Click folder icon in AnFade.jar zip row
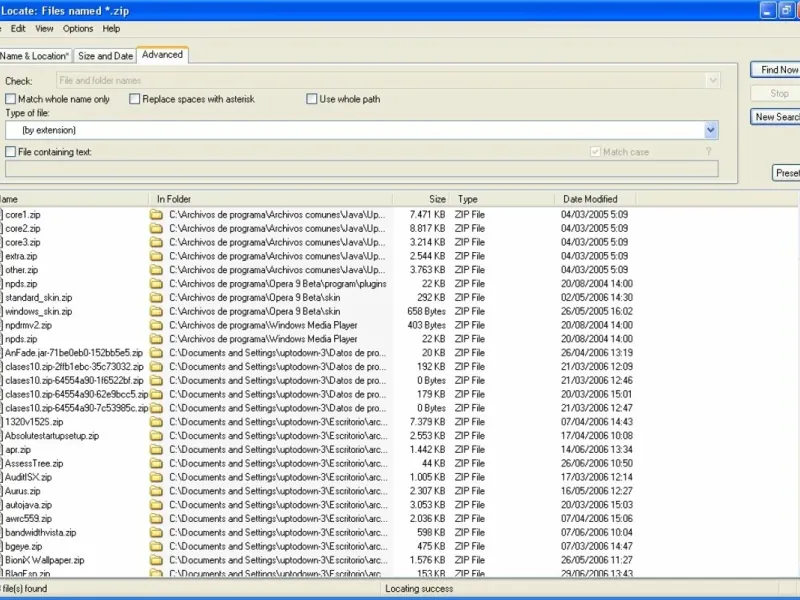Viewport: 800px width, 600px height. [x=156, y=353]
